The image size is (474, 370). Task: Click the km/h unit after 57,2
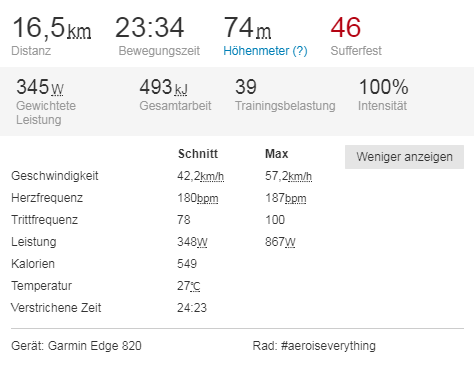[x=300, y=176]
